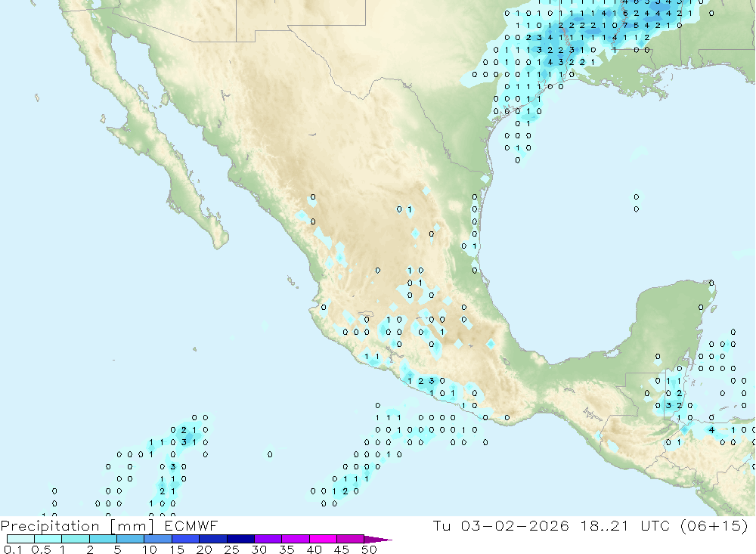Pick the 10–15 mm blue legend swatch
The image size is (756, 554).
pos(158,539)
